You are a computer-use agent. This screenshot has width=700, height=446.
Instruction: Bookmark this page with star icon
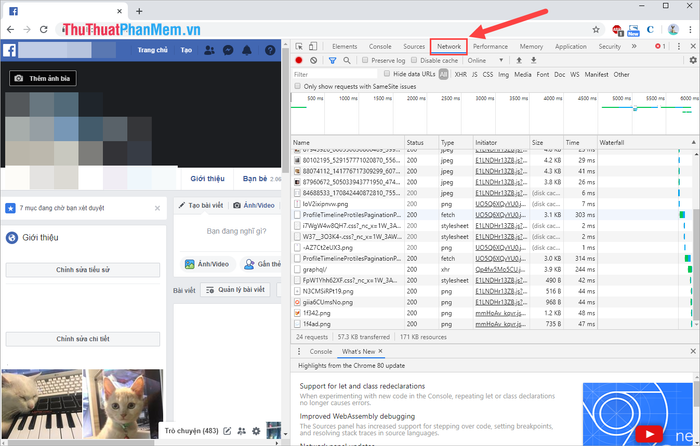pyautogui.click(x=596, y=30)
